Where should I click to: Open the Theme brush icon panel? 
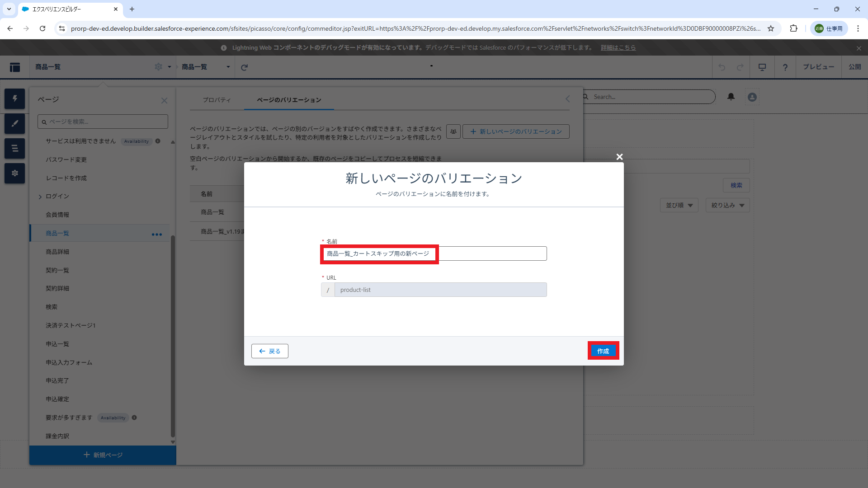pyautogui.click(x=14, y=123)
